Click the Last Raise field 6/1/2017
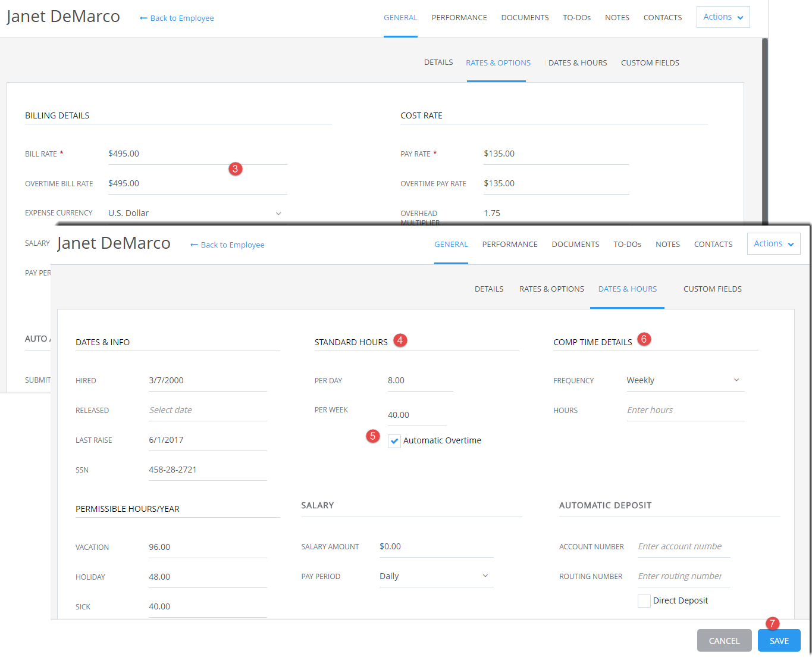Screen dimensions: 812x660 click(208, 440)
